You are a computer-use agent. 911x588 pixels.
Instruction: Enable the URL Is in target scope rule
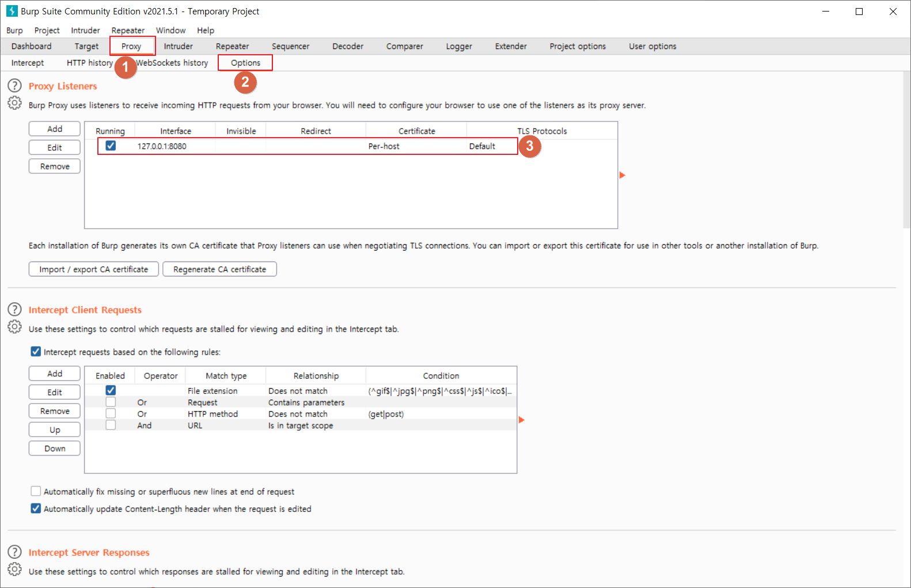click(x=111, y=425)
